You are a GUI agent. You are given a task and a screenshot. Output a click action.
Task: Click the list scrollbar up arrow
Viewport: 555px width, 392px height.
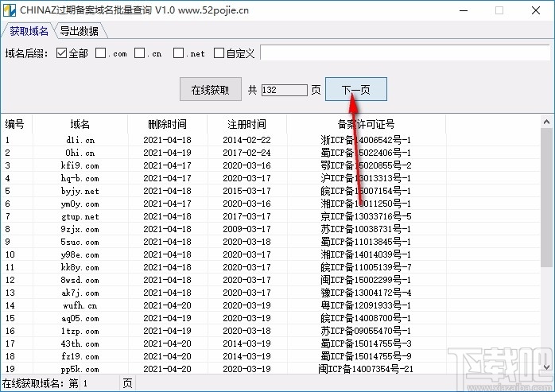(546, 122)
